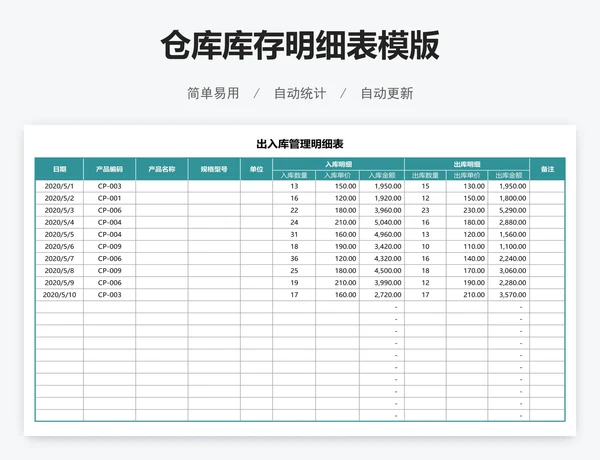This screenshot has width=600, height=460.
Task: Click the empty 产品名称 cell in 2020/5/2 row
Action: click(x=162, y=198)
